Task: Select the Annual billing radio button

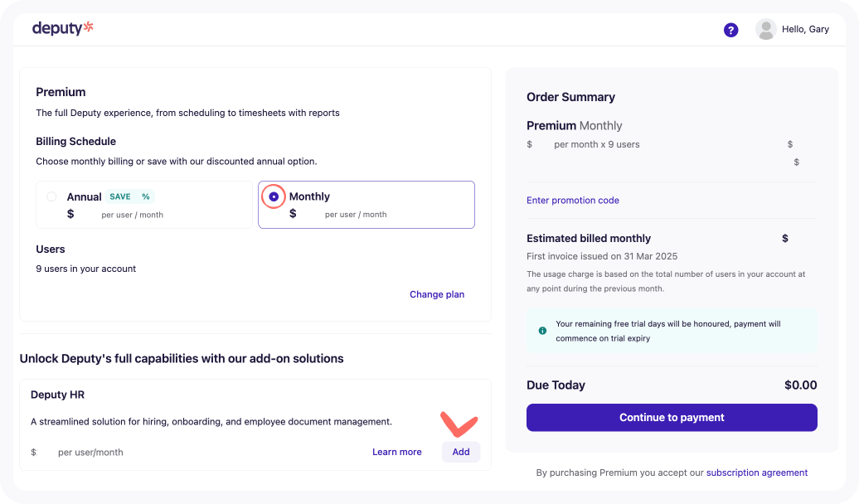Action: coord(51,196)
